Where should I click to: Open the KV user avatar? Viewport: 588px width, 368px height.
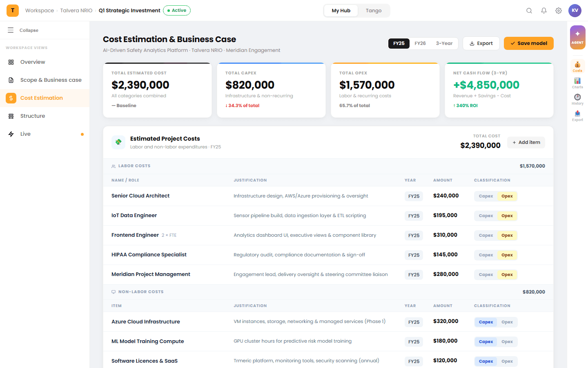575,11
